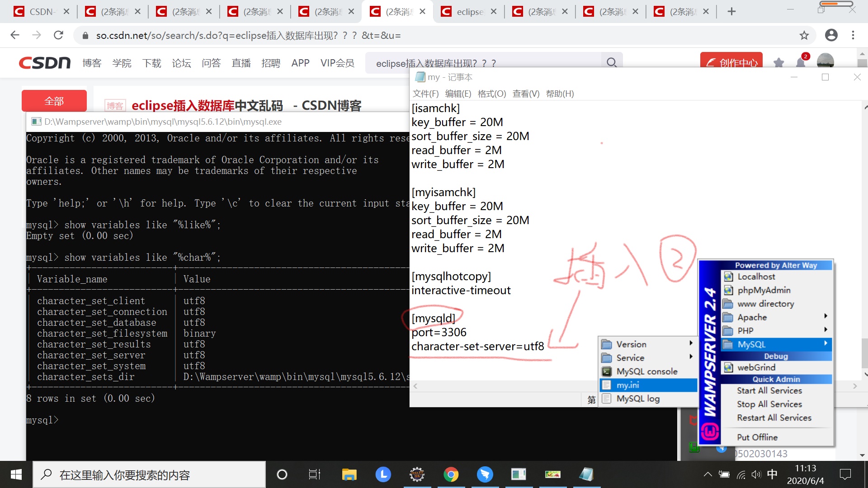Screen dimensions: 868x488
Task: Switch to the first CSDN tab
Action: pyautogui.click(x=41, y=12)
